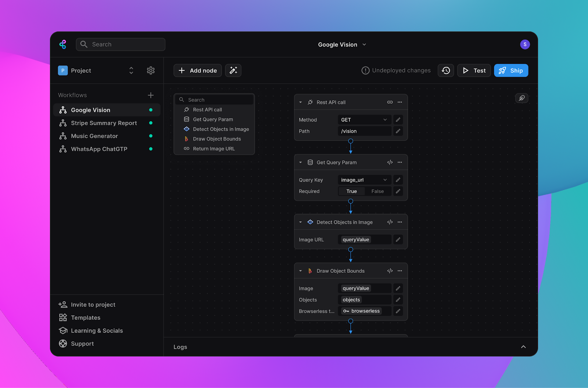This screenshot has width=588, height=388.
Task: Select the WhatsApp ChatGTP workflow
Action: (x=107, y=149)
